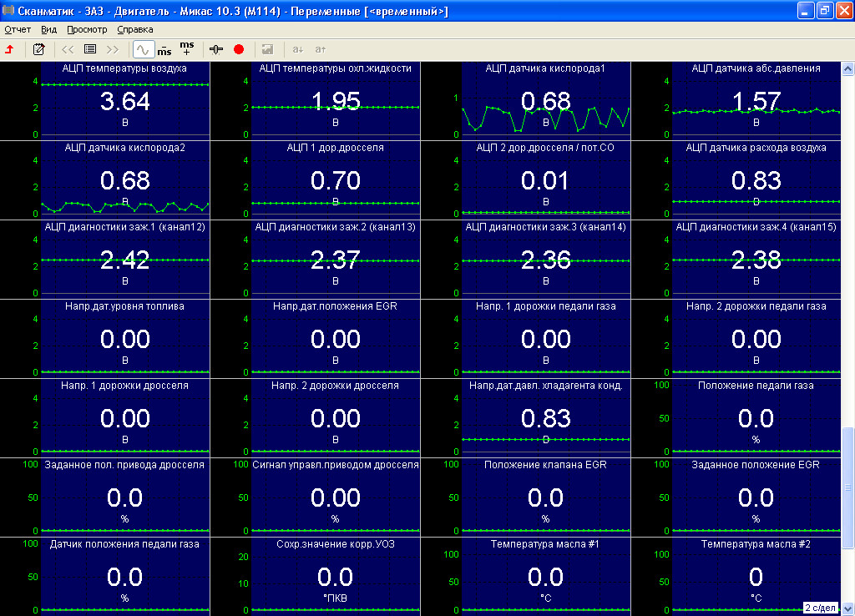Click the double left arrow previous icon
This screenshot has height=616, width=855.
68,49
